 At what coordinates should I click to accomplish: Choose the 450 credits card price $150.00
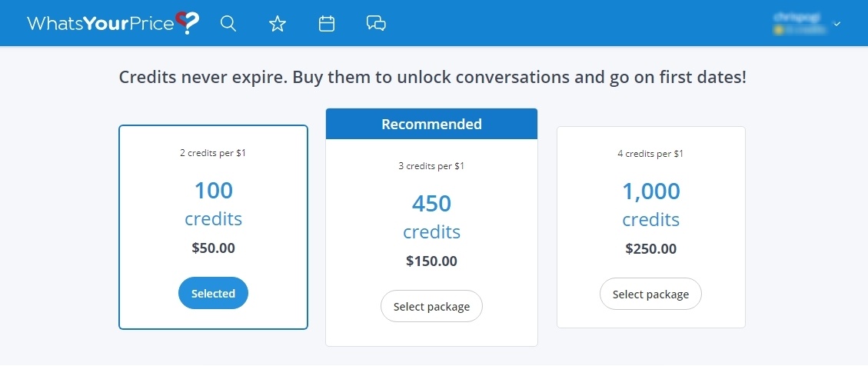[432, 261]
